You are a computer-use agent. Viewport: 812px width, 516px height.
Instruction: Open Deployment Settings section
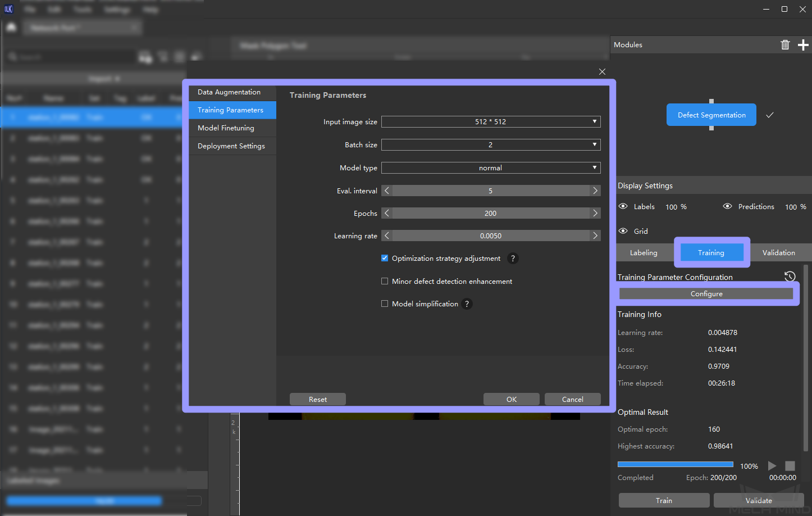click(232, 146)
